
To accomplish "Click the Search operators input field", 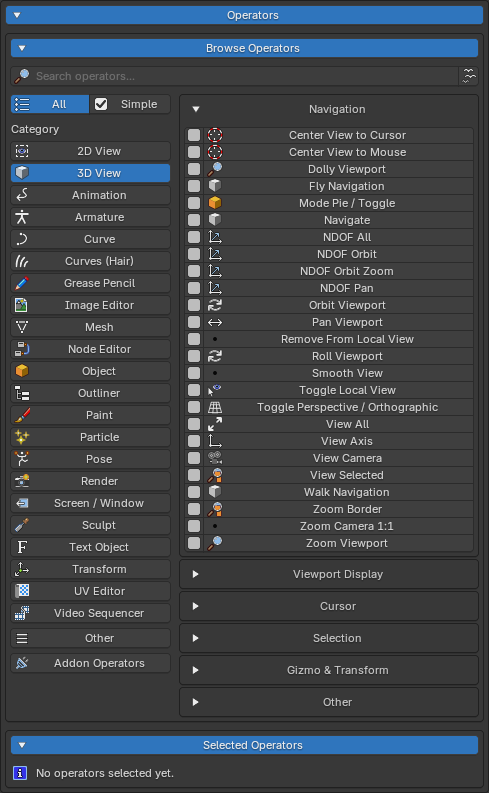I will tap(235, 76).
